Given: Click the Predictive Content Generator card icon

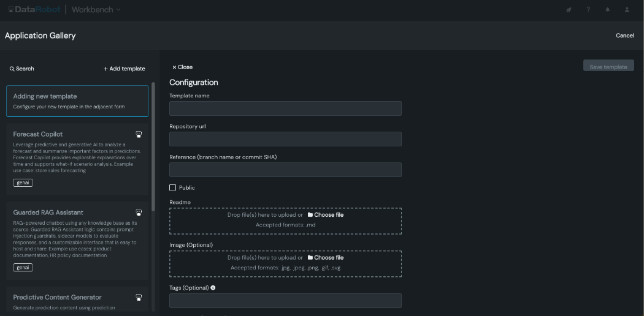Looking at the screenshot, I should point(139,297).
